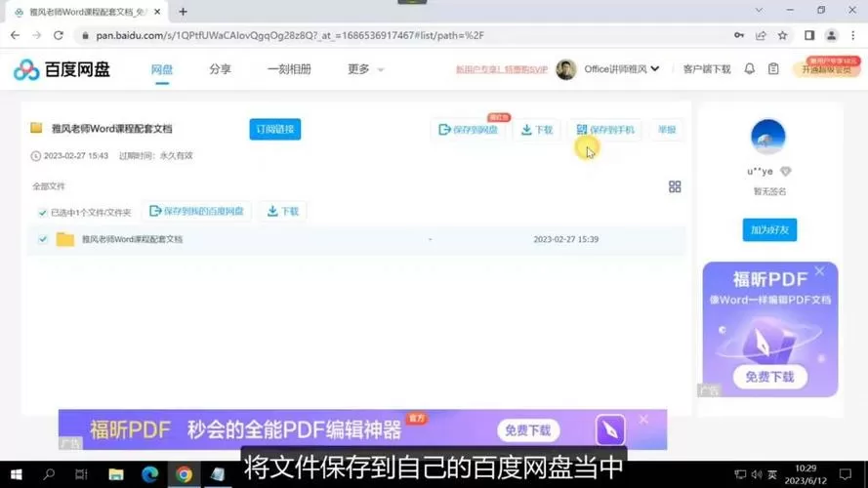The height and width of the screenshot is (488, 868).
Task: Expand the 更多 dropdown menu
Action: pyautogui.click(x=365, y=69)
